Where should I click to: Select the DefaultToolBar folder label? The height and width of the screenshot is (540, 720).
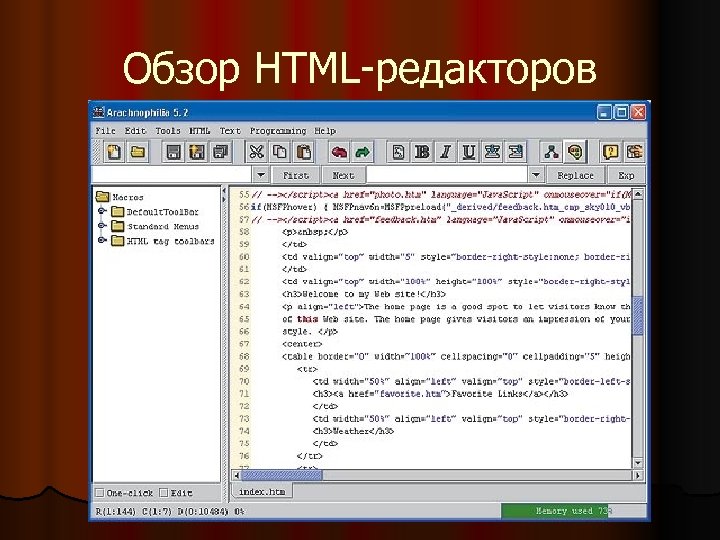(x=163, y=212)
